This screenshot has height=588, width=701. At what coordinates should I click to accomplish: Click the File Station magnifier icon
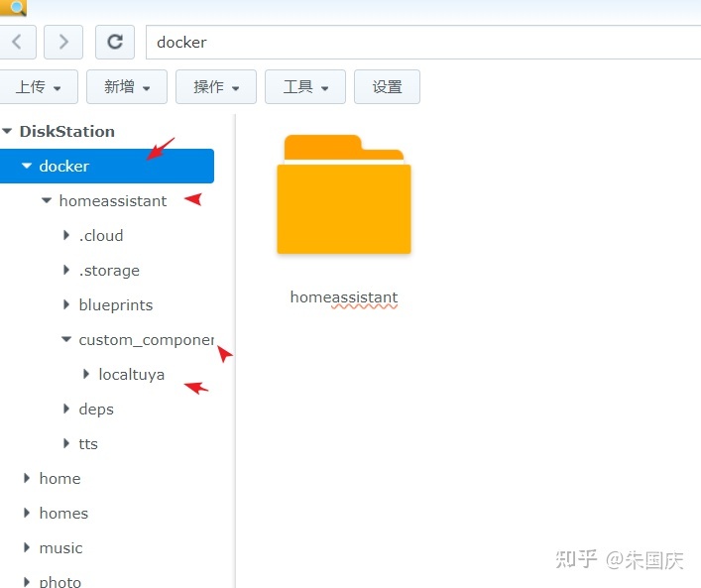[14, 7]
